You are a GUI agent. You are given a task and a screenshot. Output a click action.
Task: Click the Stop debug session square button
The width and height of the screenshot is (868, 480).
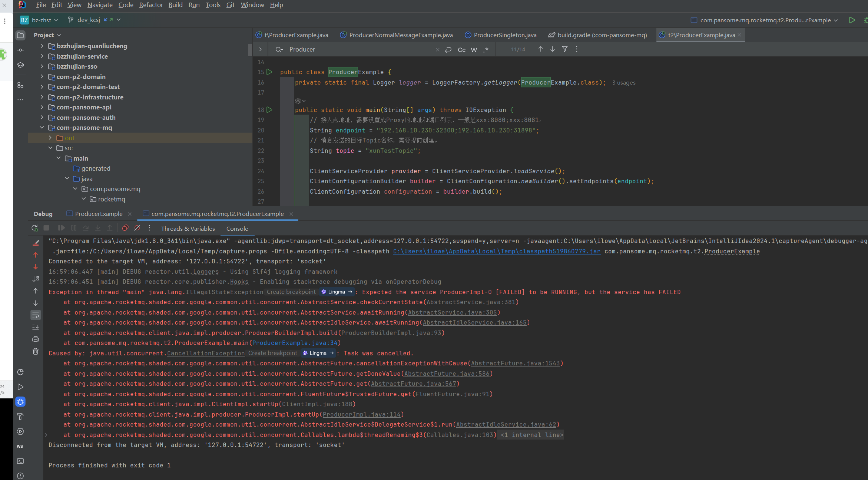click(x=46, y=228)
